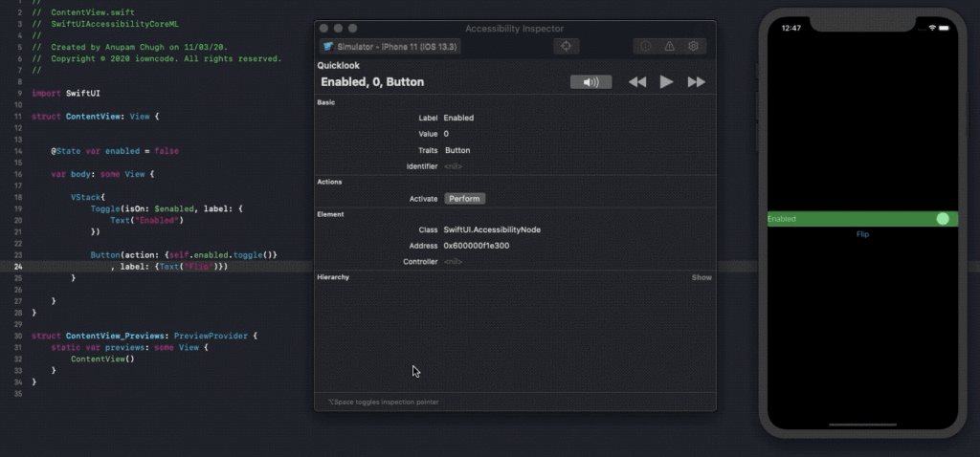Click the inspection pointer crosshair icon
The height and width of the screenshot is (457, 980).
click(x=567, y=46)
